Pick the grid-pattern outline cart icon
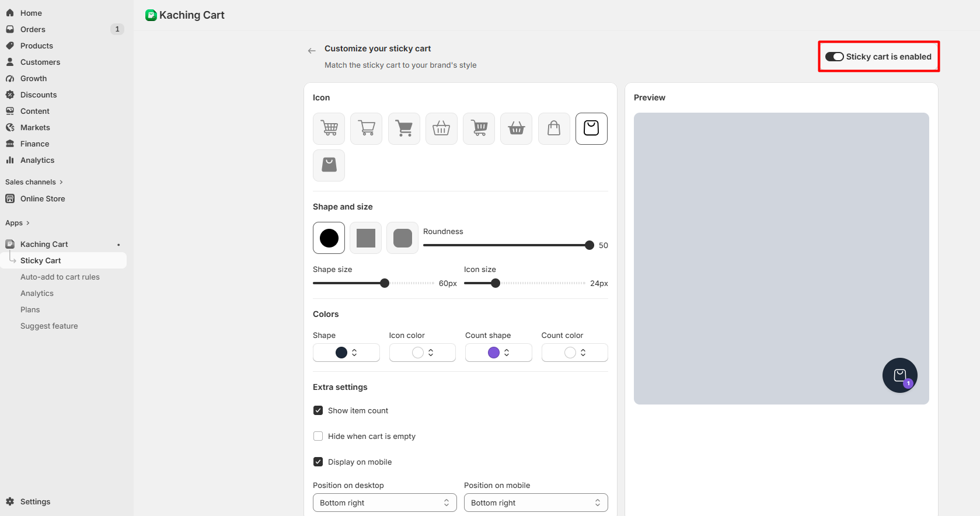Screen dimensions: 980x516 click(329, 128)
